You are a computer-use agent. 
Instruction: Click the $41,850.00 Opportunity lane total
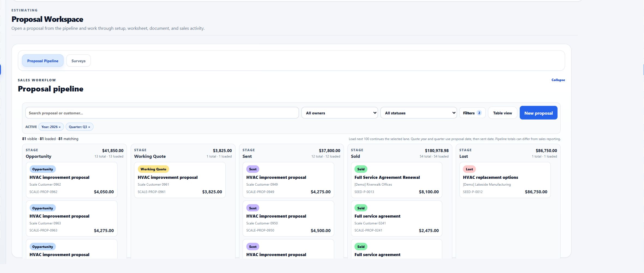tap(113, 150)
